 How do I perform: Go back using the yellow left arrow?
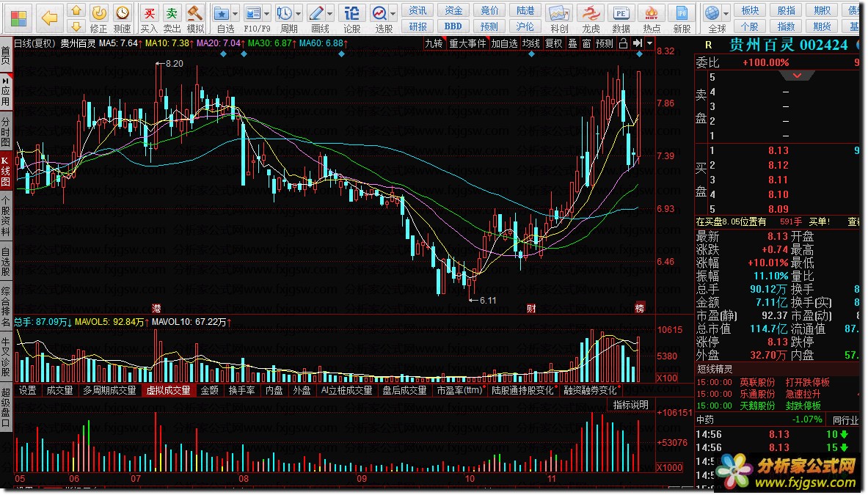point(50,18)
